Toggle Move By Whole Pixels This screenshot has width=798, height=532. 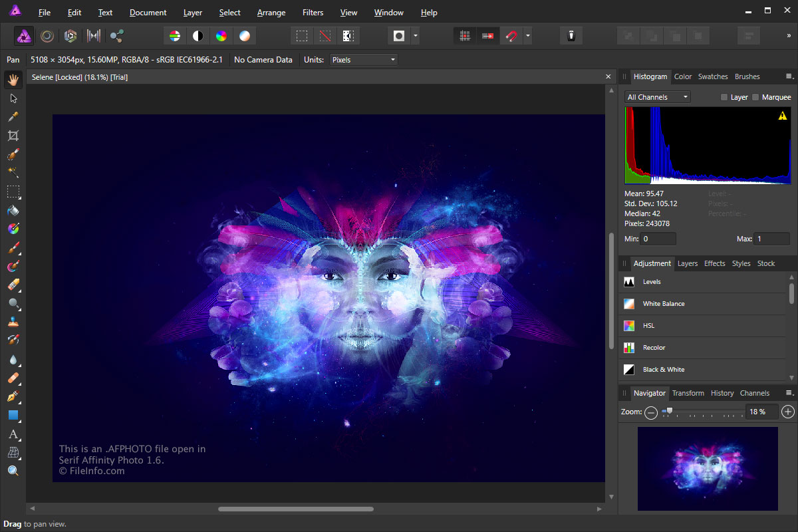pos(488,36)
